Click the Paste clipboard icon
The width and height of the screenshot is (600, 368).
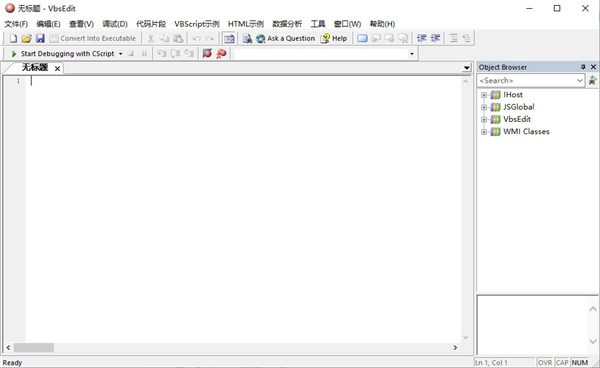pos(178,38)
